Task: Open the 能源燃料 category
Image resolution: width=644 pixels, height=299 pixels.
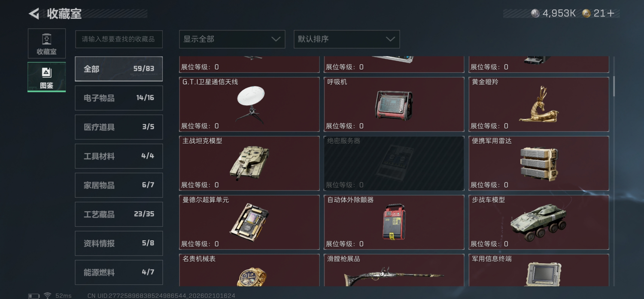Action: pyautogui.click(x=119, y=272)
